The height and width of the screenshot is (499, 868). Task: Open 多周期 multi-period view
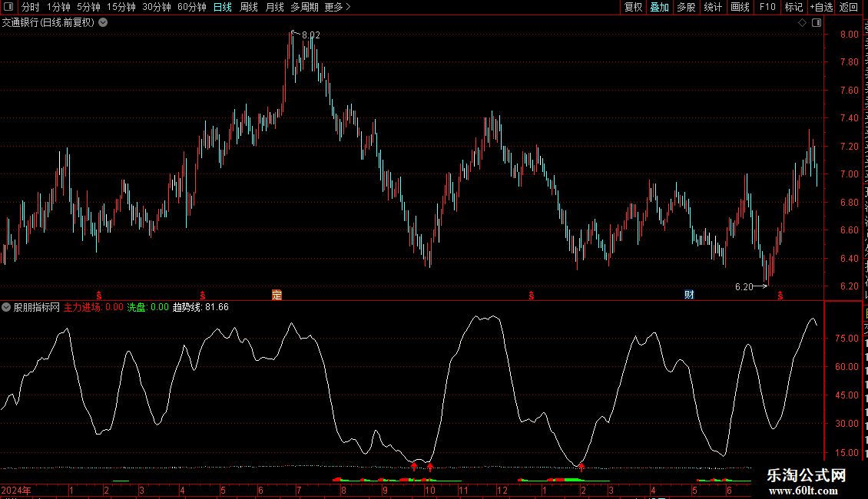coord(304,7)
